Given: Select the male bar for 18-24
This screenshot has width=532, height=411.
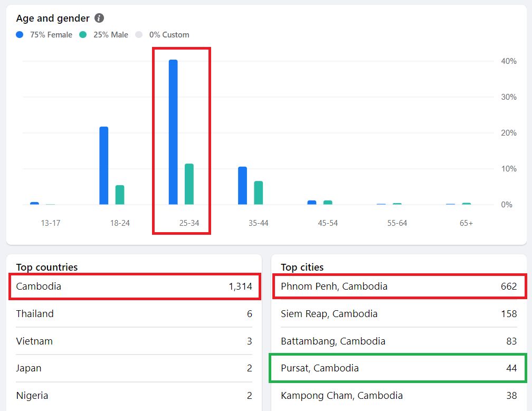Looking at the screenshot, I should point(120,195).
